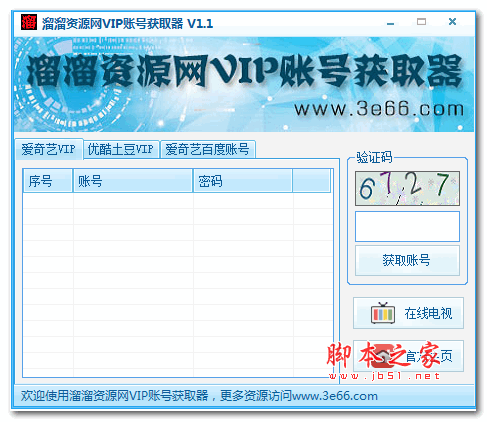Click the 密码 column header

pyautogui.click(x=243, y=181)
